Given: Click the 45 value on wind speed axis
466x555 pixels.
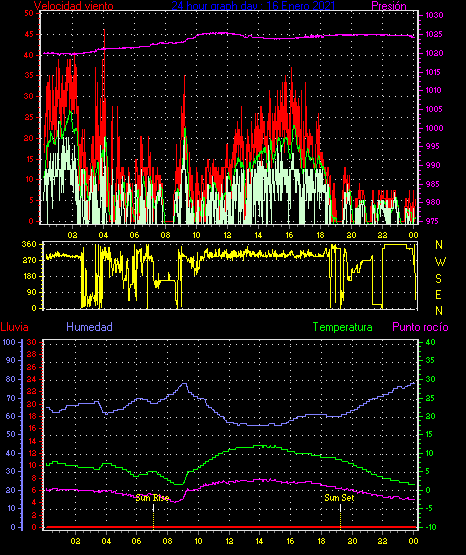Looking at the screenshot, I should point(29,34).
